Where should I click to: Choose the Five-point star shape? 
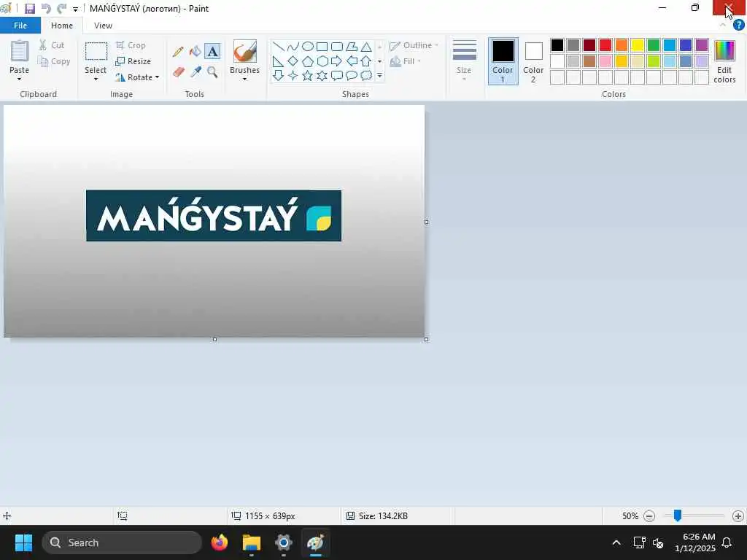pos(308,75)
